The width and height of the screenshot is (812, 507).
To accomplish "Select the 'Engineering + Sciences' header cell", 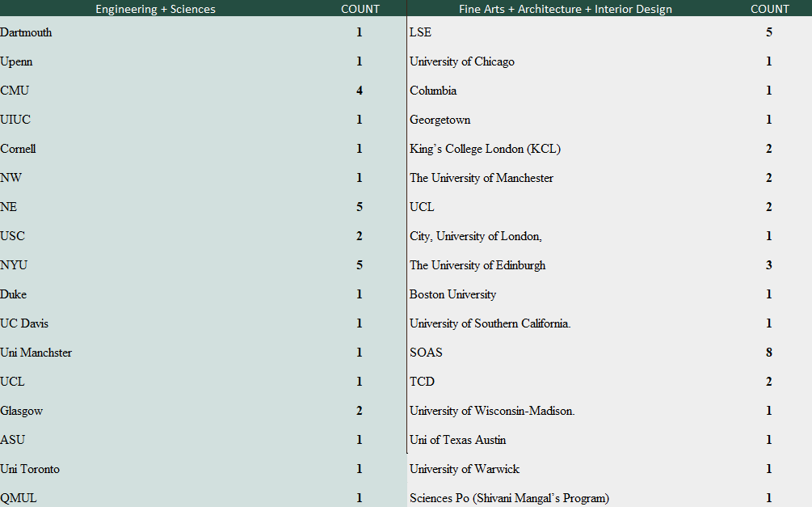I will coord(155,9).
